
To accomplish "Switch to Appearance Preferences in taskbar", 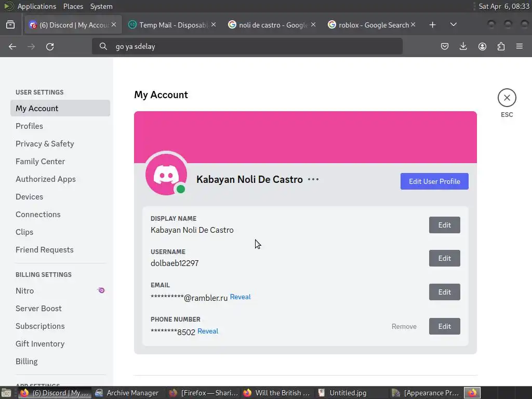I will pos(427,393).
